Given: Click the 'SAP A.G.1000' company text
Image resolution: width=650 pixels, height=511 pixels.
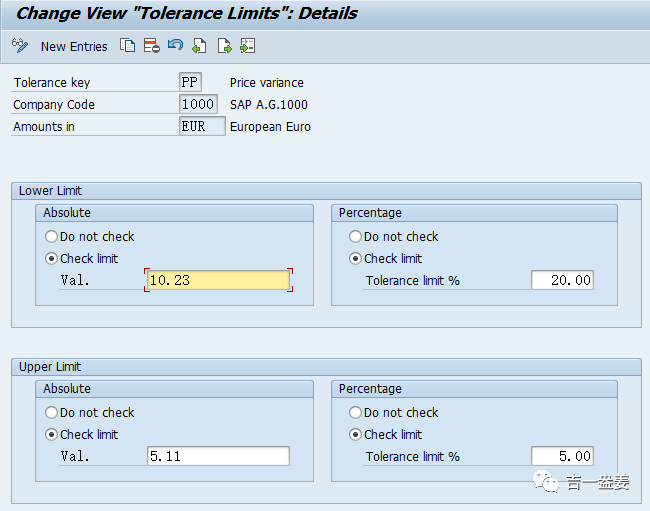Looking at the screenshot, I should pos(269,104).
